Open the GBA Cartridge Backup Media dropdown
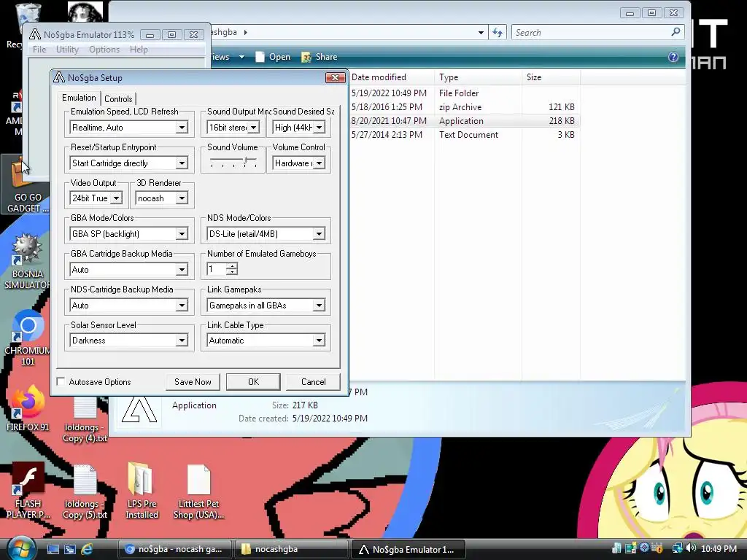Screen dimensions: 747x560 click(x=182, y=270)
